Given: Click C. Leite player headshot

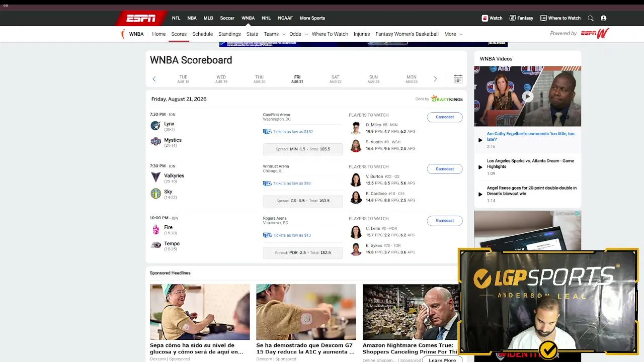Looking at the screenshot, I should tap(356, 232).
